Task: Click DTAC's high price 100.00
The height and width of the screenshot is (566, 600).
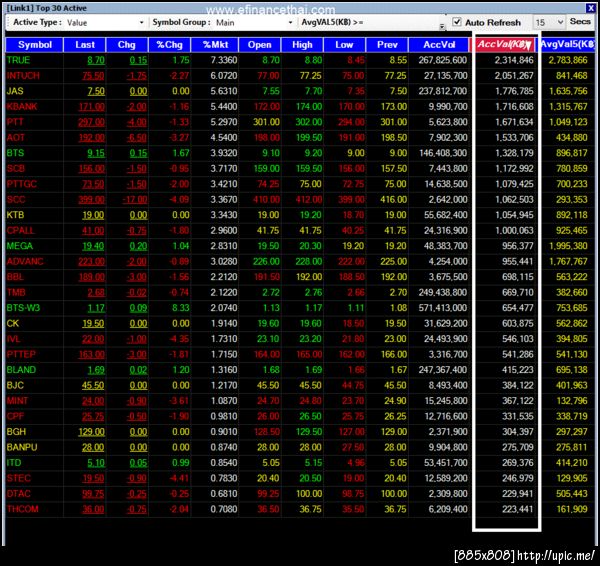Action: click(309, 494)
